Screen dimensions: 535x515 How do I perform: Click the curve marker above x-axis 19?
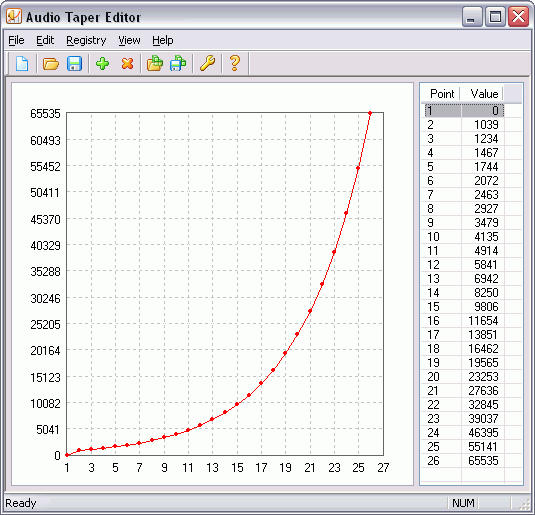(x=285, y=353)
